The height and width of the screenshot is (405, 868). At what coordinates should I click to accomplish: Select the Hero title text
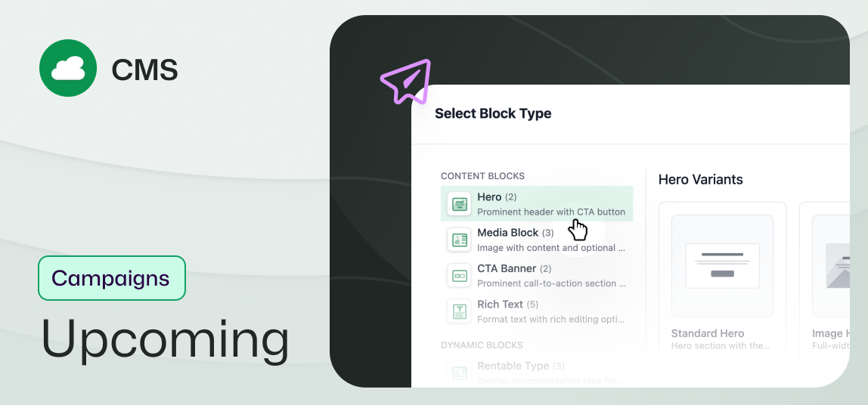(x=489, y=197)
